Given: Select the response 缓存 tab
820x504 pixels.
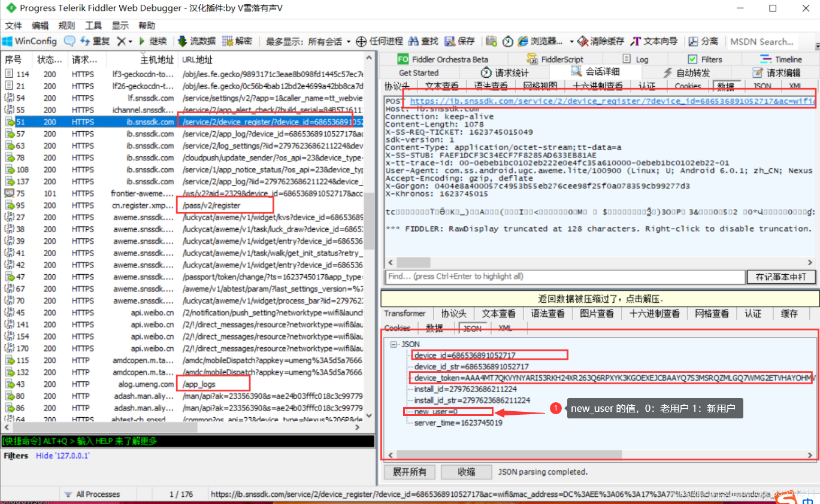Looking at the screenshot, I should click(x=789, y=313).
